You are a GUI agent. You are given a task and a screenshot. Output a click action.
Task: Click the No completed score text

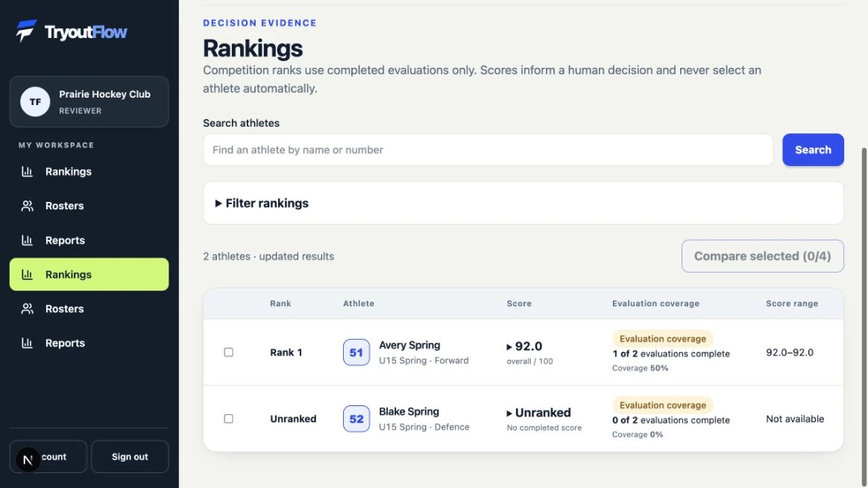(x=544, y=428)
